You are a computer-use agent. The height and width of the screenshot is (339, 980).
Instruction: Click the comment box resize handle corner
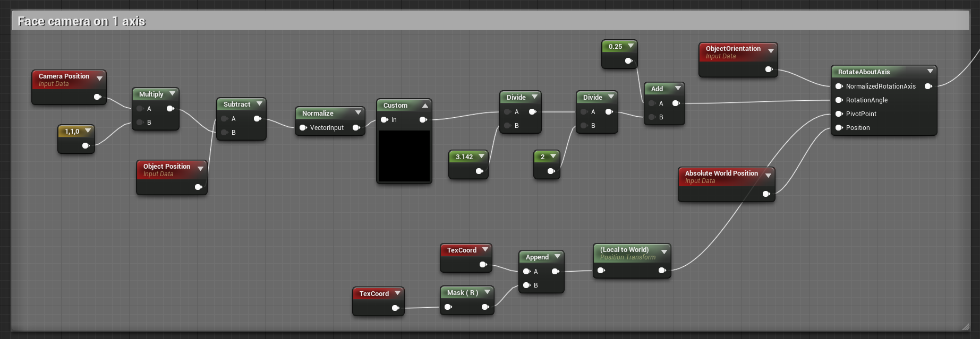coord(966,326)
